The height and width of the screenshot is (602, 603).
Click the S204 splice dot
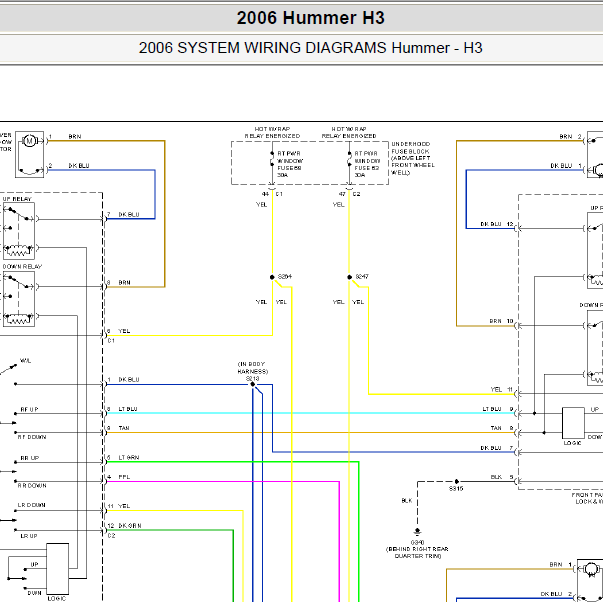[x=272, y=277]
